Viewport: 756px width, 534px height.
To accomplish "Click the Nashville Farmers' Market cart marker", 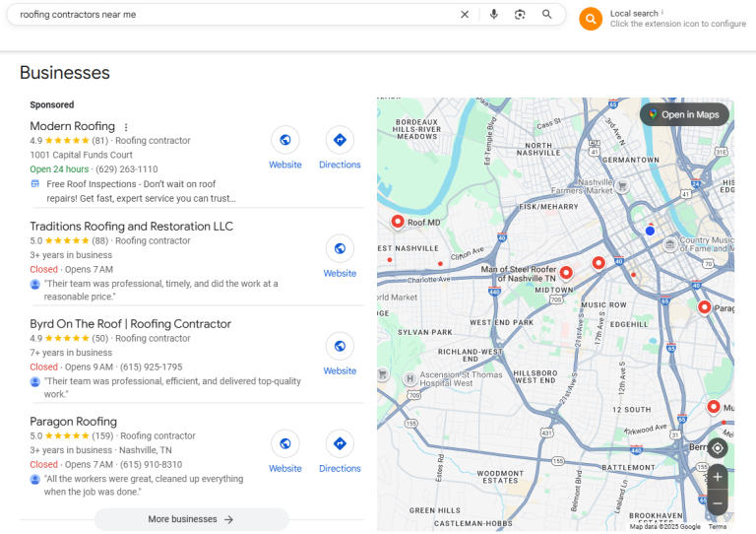I will [x=622, y=186].
